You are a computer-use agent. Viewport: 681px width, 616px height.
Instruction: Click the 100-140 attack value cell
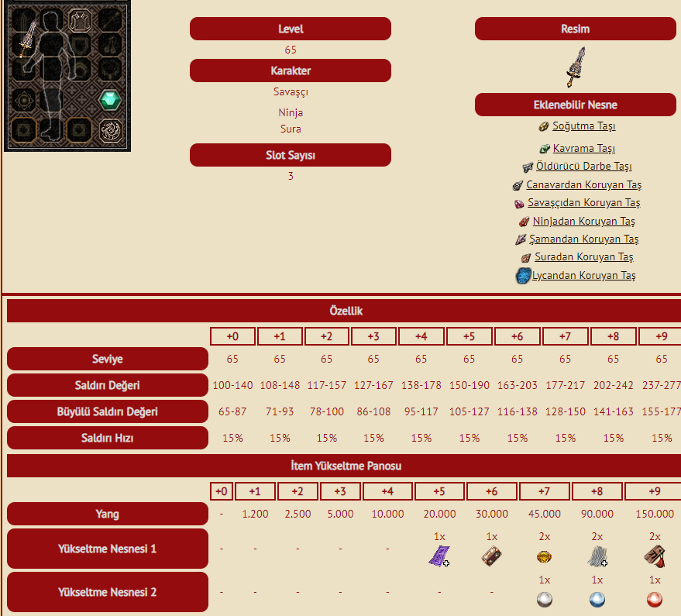232,385
